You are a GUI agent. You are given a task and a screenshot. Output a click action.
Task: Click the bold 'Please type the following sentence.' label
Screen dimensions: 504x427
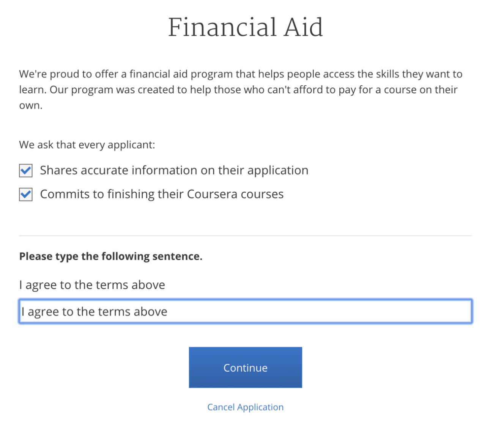tap(111, 256)
